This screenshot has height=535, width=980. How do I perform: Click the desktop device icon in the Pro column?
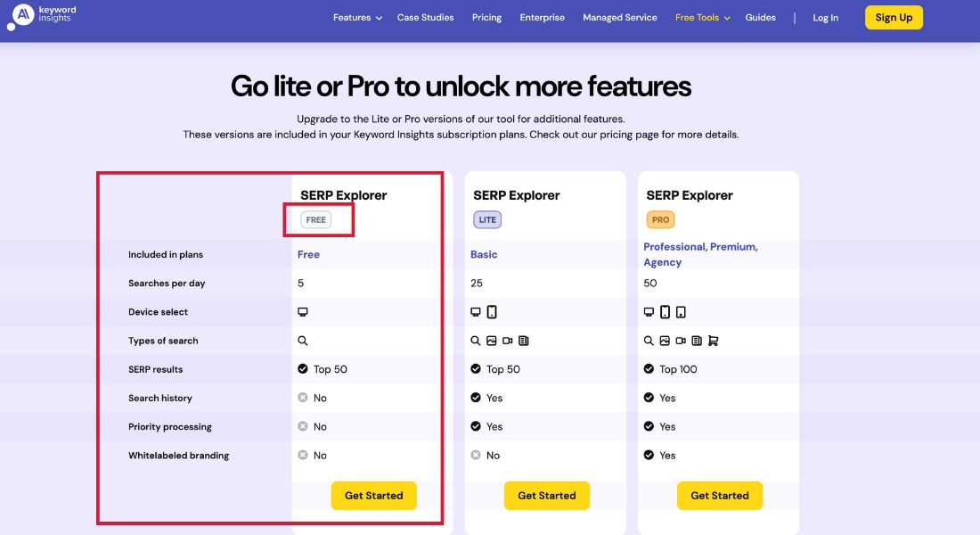649,311
